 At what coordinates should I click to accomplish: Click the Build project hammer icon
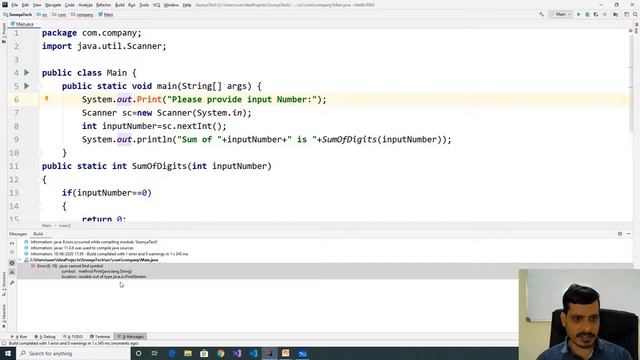pos(541,14)
